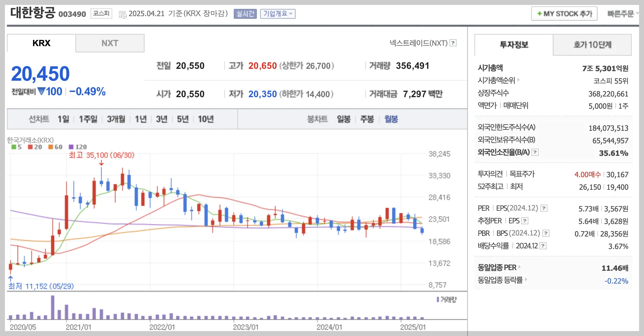Click the current price 20,450
The image size is (644, 336).
[x=40, y=73]
